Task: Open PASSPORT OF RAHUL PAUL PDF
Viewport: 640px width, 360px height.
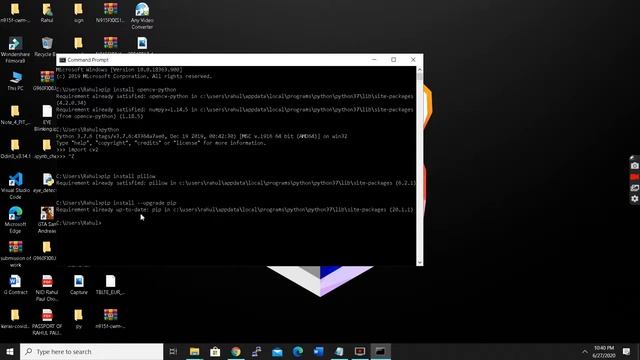Action: [x=47, y=322]
